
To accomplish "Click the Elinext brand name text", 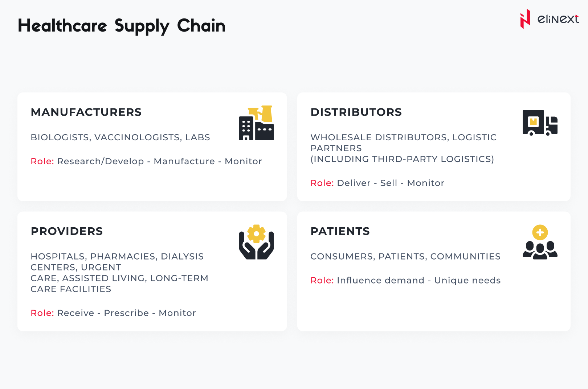I will tap(558, 19).
